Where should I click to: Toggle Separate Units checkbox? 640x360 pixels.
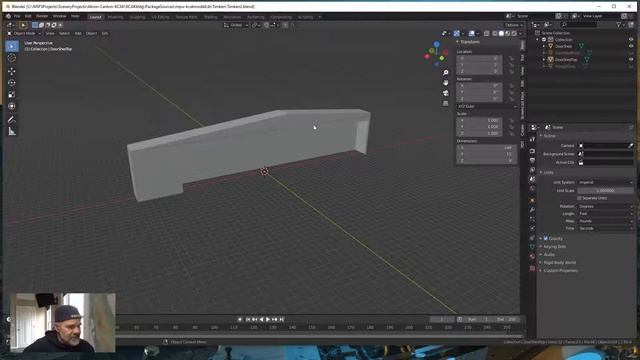[x=579, y=198]
